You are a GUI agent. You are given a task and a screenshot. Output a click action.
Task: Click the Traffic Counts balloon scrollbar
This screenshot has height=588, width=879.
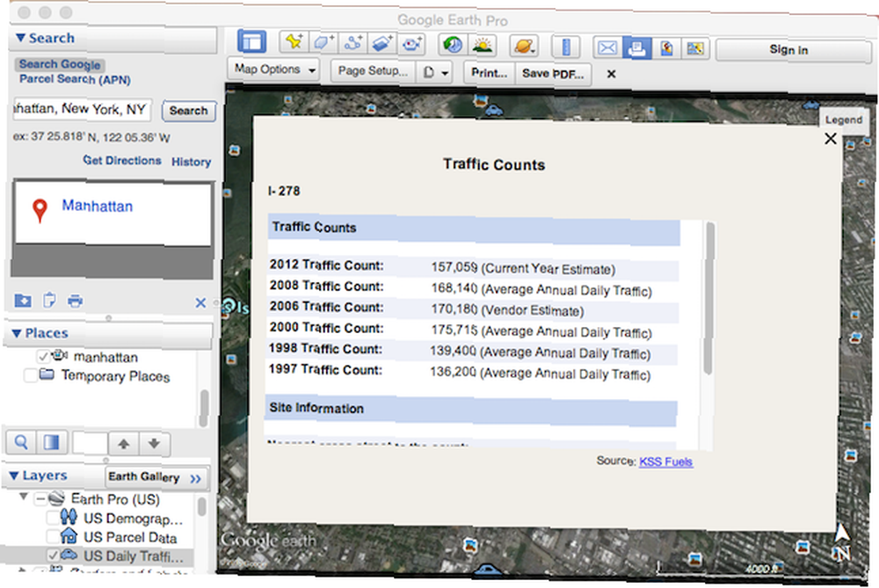pos(709,298)
